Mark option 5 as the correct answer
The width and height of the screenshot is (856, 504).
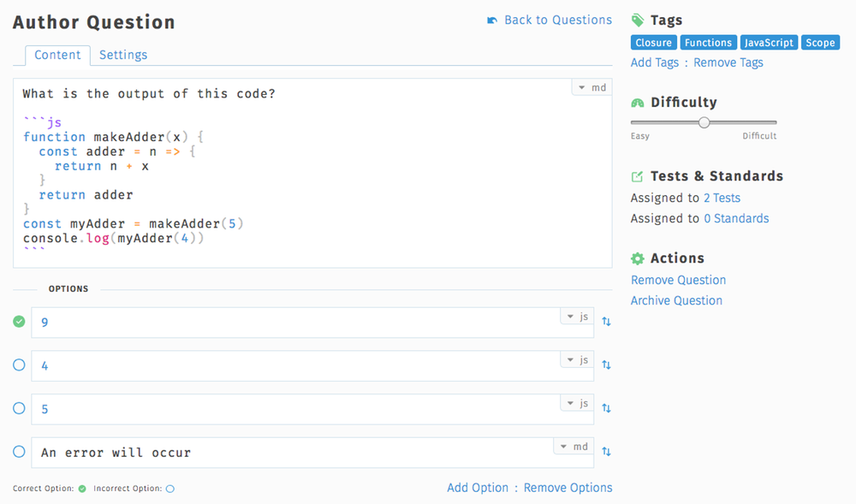click(x=20, y=409)
